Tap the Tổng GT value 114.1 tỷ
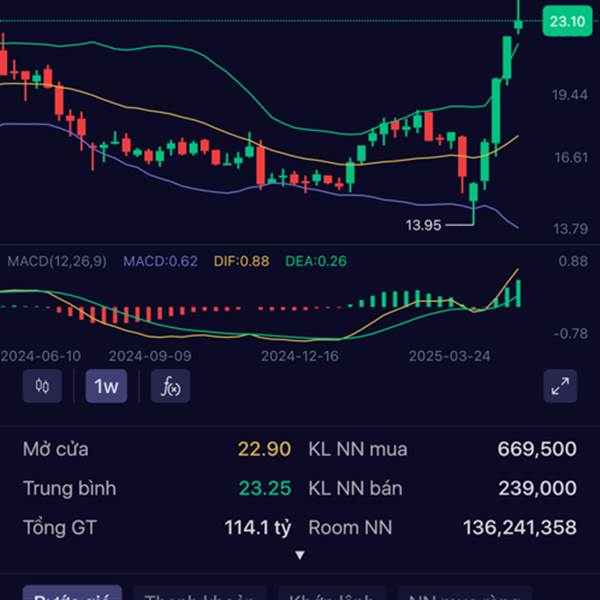The height and width of the screenshot is (600, 600). coord(258,528)
